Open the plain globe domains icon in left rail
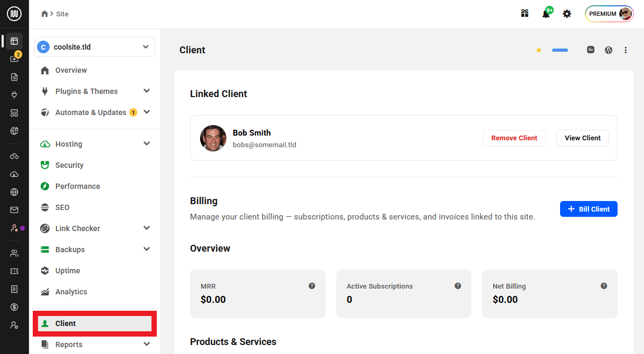 [14, 192]
